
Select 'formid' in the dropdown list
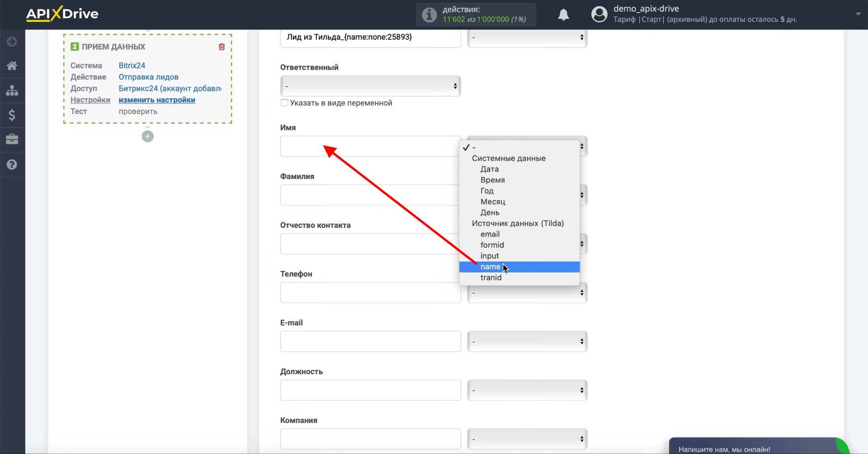click(x=519, y=245)
